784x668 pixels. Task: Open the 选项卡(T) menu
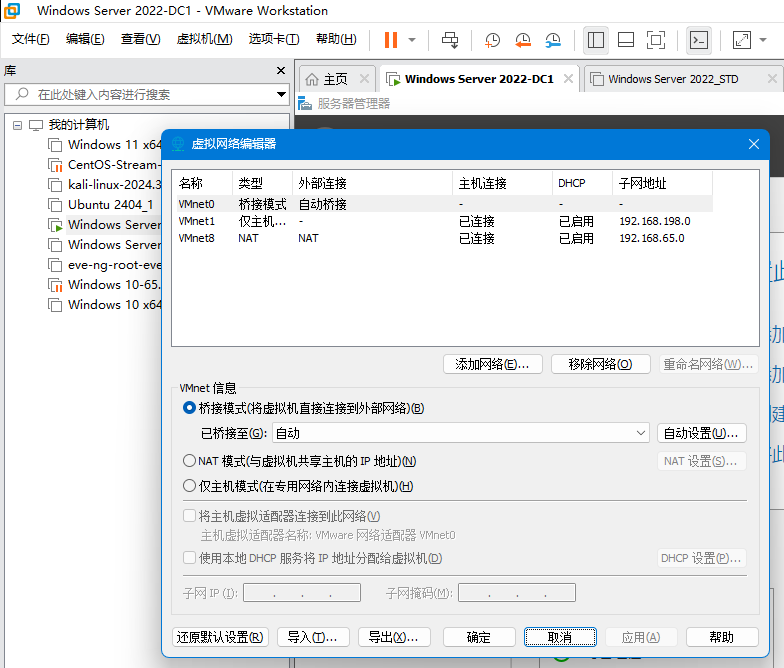(x=274, y=39)
